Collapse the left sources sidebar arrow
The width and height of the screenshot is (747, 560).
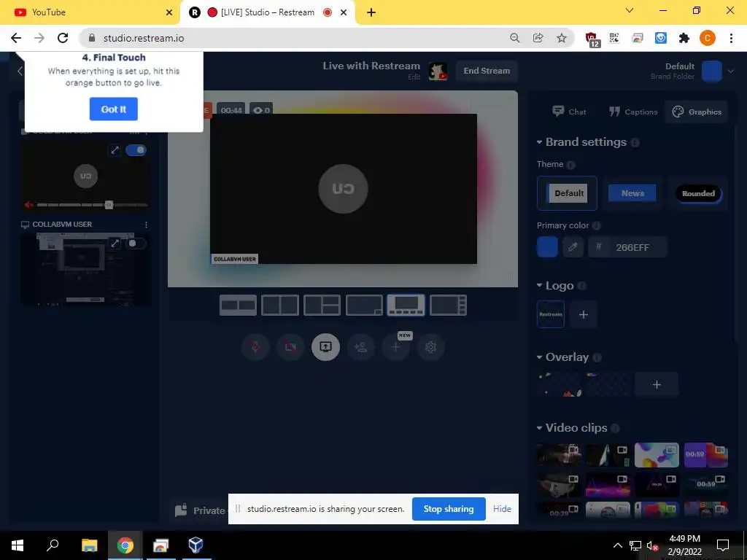click(20, 71)
